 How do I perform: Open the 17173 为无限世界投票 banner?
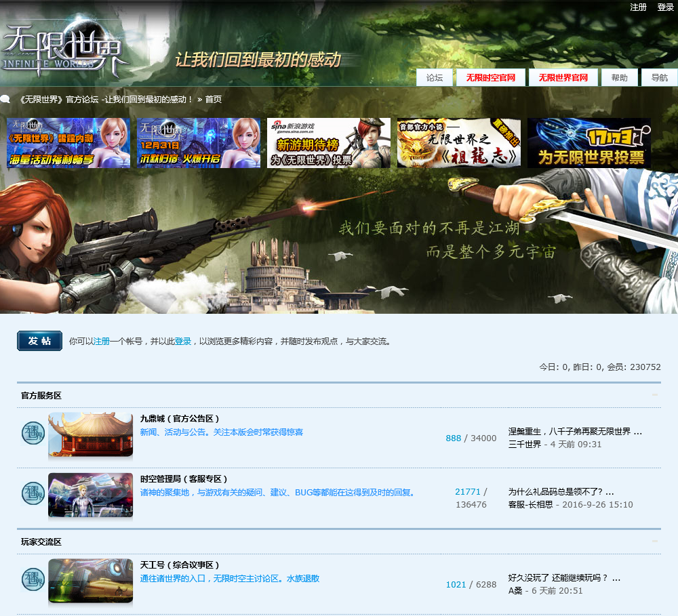coord(589,143)
